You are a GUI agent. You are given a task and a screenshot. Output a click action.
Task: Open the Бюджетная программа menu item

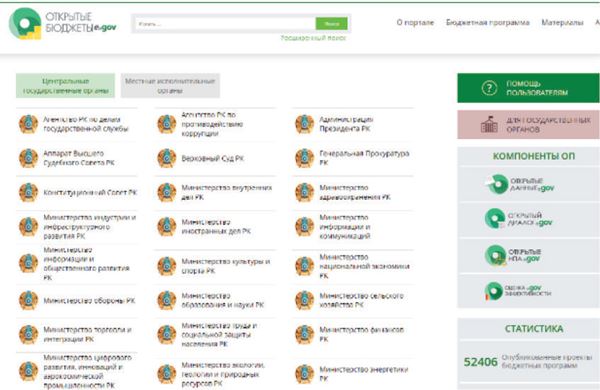(x=488, y=23)
